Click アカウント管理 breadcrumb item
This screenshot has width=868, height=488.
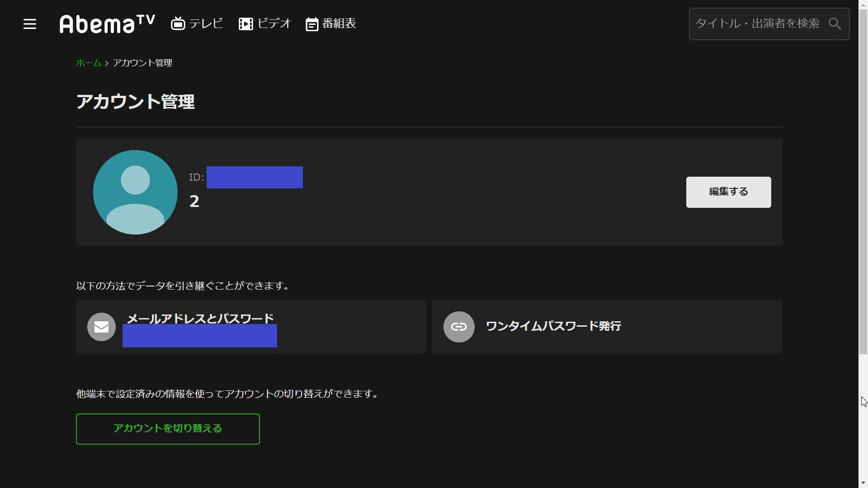142,63
